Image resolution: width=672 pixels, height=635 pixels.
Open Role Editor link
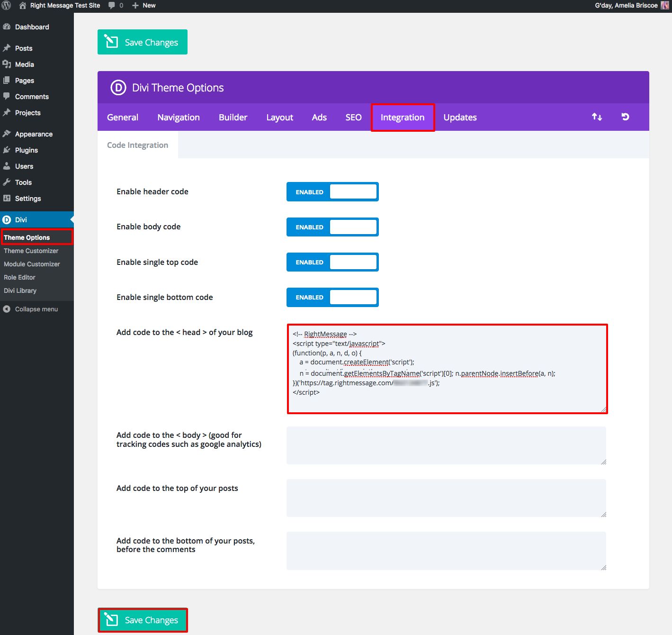pyautogui.click(x=20, y=277)
